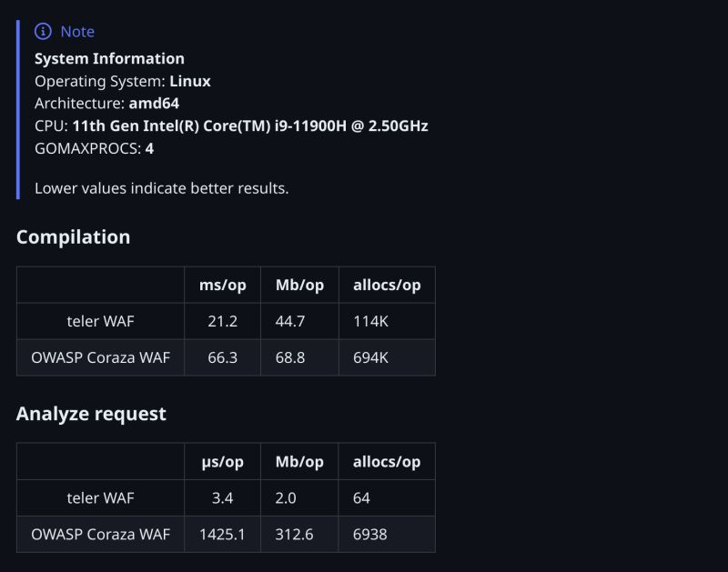
Task: Click the µs/op column header
Action: coord(222,462)
